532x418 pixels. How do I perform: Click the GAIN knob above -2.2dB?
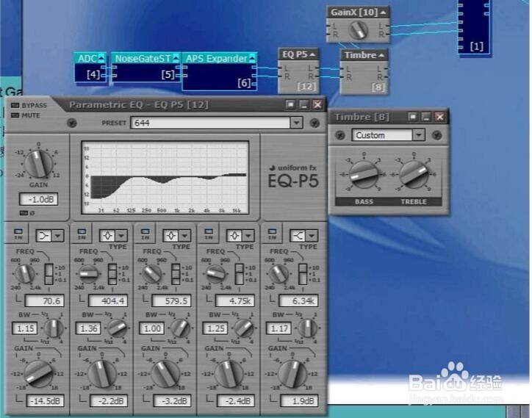[x=102, y=374]
